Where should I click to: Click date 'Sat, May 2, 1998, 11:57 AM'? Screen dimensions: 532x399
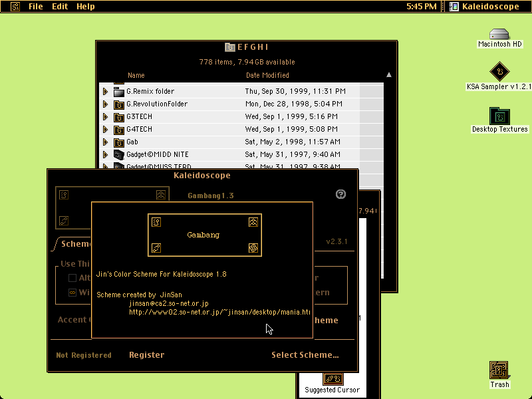click(x=293, y=142)
